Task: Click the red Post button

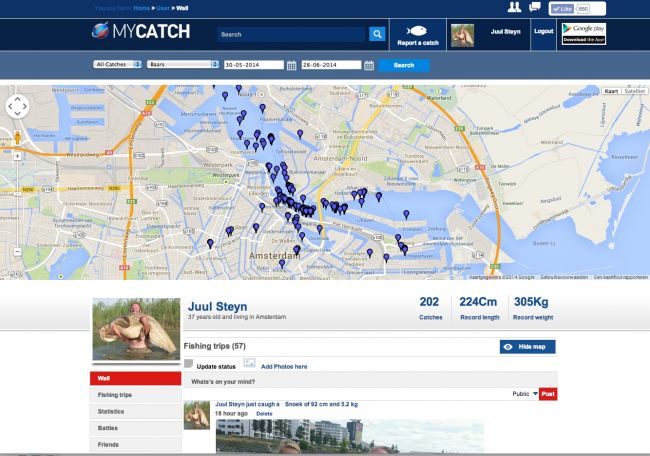Action: (548, 394)
